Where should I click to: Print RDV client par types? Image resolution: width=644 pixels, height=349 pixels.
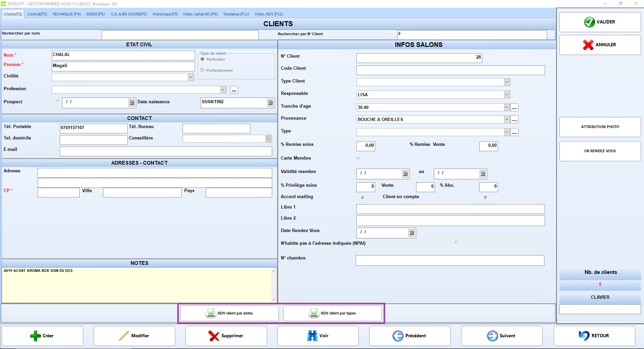[333, 313]
